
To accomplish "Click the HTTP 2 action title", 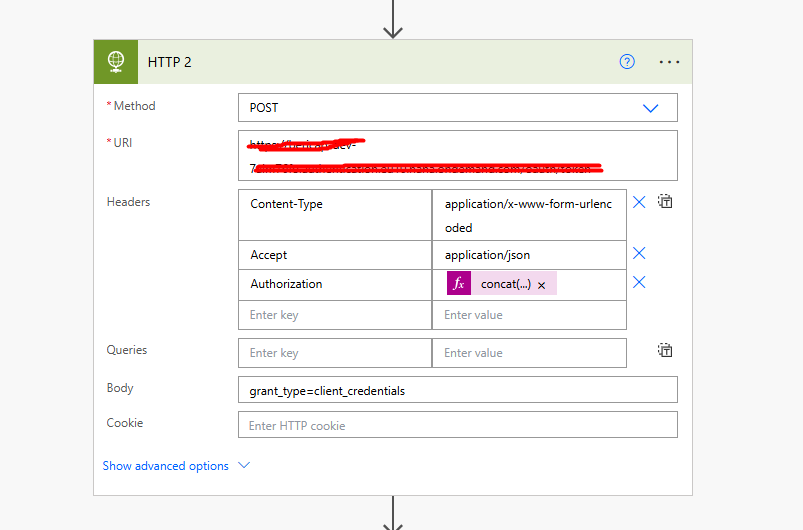I will click(x=170, y=62).
